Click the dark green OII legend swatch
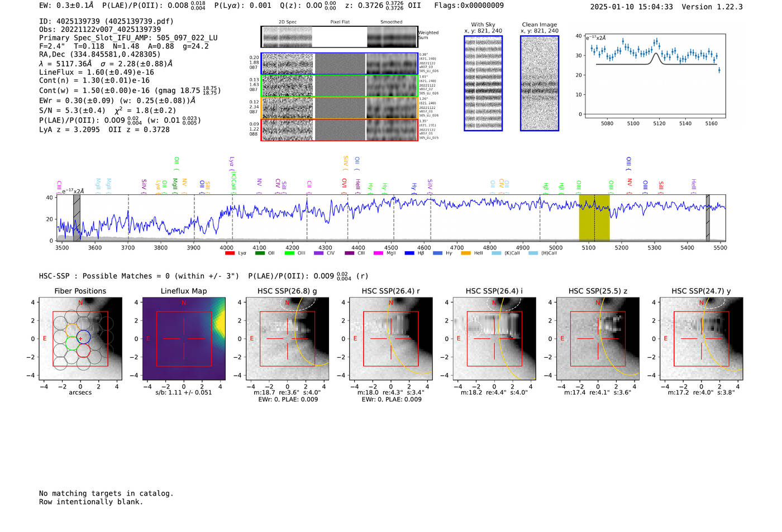The height and width of the screenshot is (532, 782). pos(260,253)
